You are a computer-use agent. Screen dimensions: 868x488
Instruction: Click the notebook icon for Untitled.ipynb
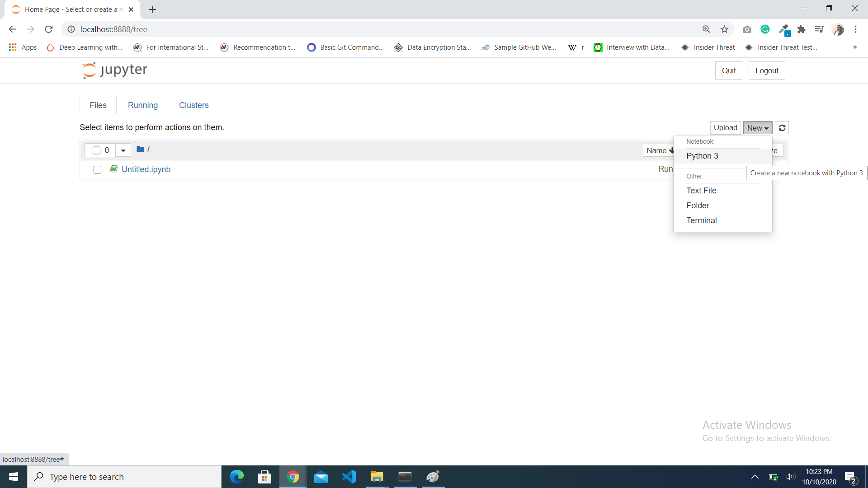113,169
